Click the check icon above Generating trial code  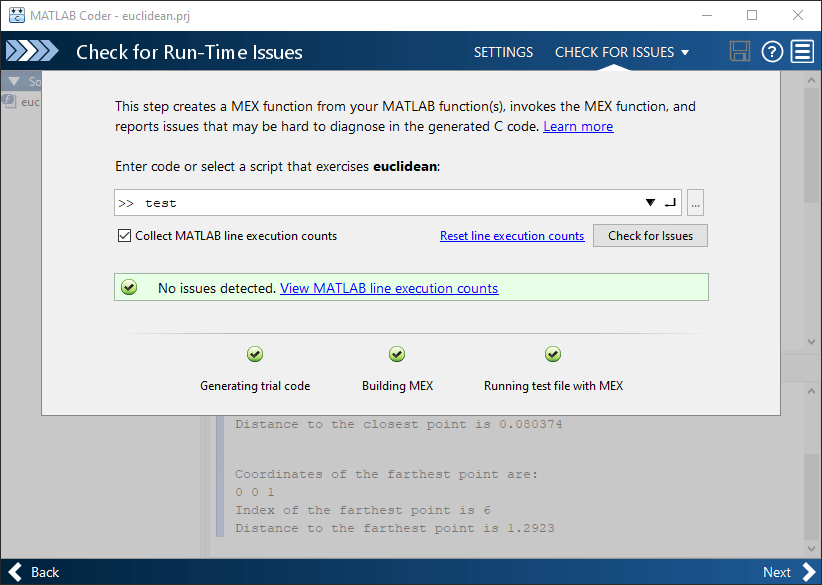click(x=255, y=354)
